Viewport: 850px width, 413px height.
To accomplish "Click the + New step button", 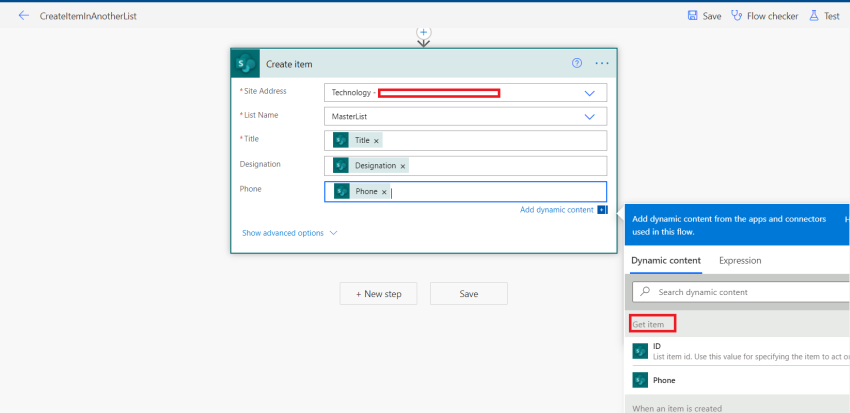I will [x=378, y=294].
